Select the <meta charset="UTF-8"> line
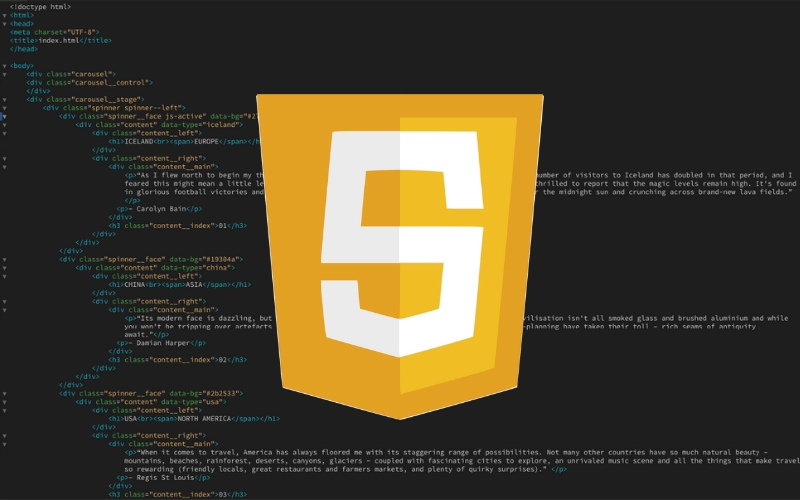 coord(55,32)
